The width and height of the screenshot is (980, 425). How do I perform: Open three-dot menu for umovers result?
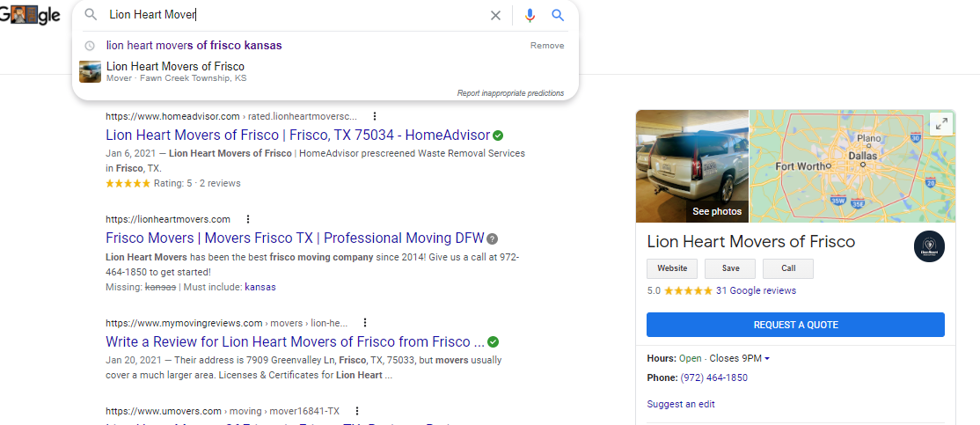click(x=357, y=411)
